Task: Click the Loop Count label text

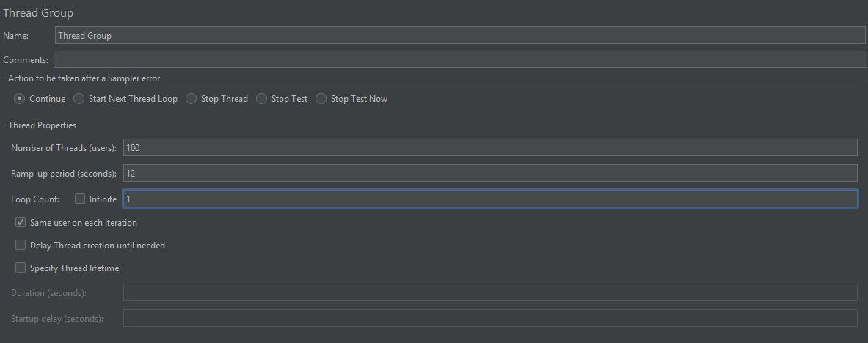Action: pos(35,199)
